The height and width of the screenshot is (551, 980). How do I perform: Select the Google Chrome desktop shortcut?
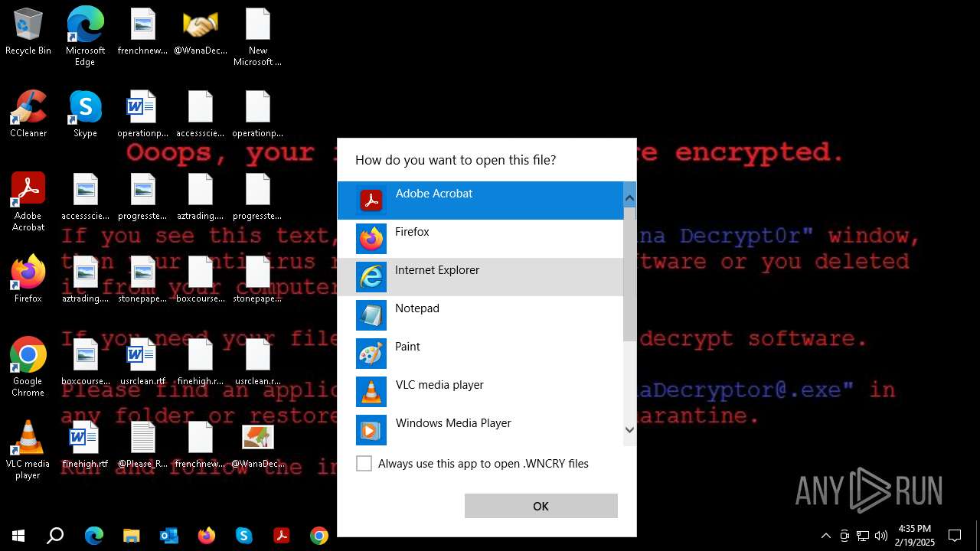(28, 367)
